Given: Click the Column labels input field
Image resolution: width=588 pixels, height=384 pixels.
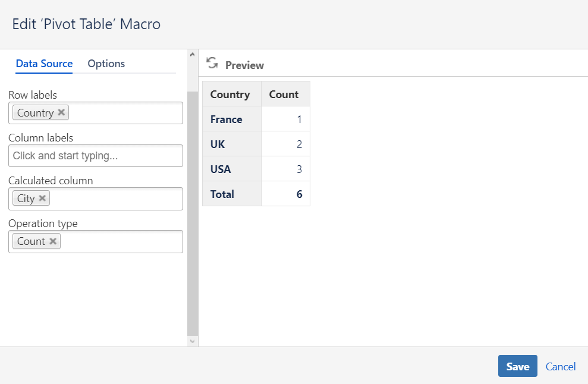Looking at the screenshot, I should click(x=95, y=156).
